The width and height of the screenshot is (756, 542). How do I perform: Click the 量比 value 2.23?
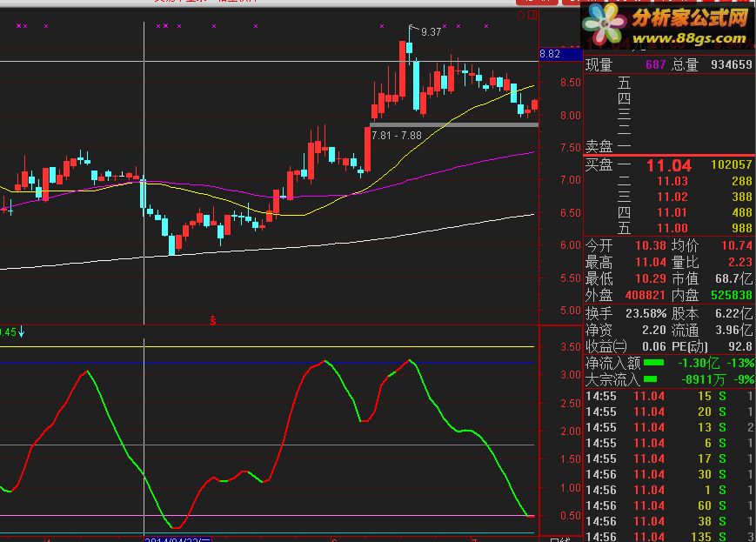[740, 262]
